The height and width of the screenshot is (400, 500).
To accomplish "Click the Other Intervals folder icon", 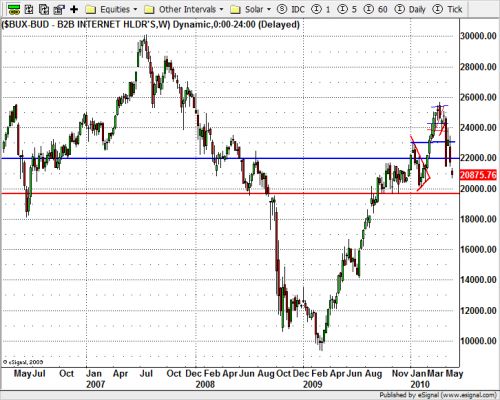I will pyautogui.click(x=149, y=10).
